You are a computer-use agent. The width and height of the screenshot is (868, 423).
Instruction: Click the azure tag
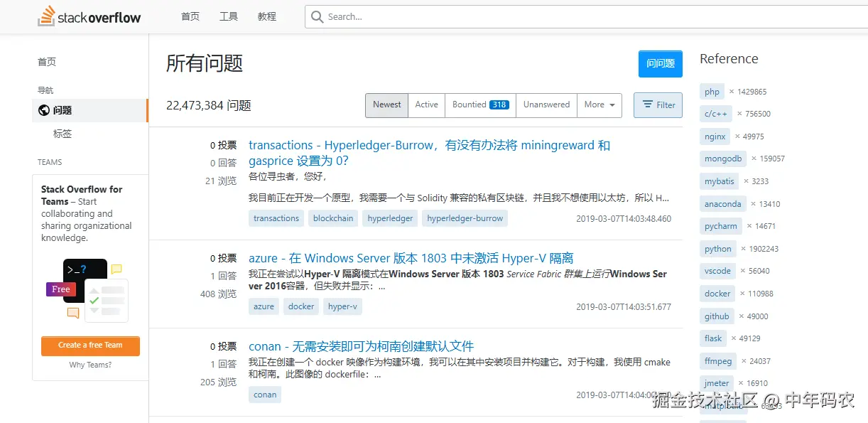[x=264, y=306]
